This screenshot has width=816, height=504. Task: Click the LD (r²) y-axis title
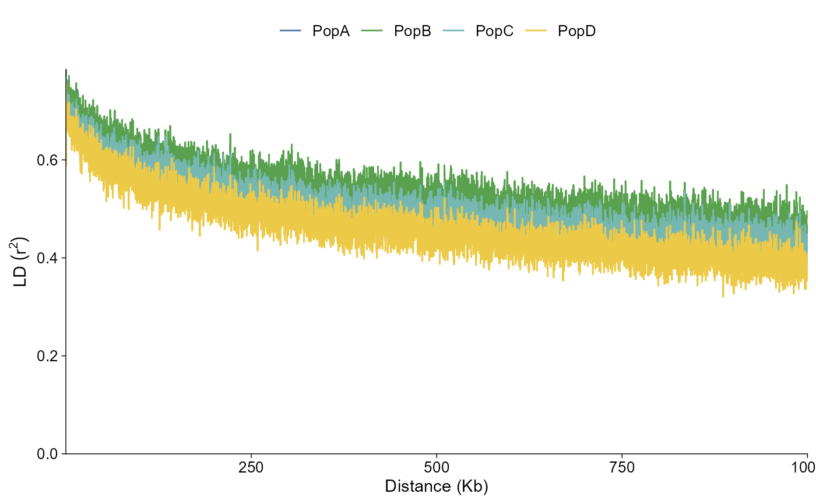pyautogui.click(x=20, y=261)
